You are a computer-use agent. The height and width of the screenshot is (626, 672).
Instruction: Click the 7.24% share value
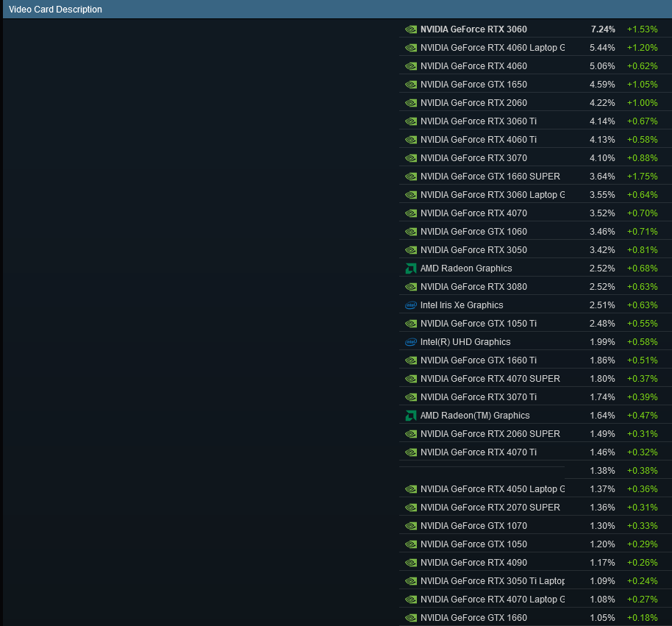point(603,29)
